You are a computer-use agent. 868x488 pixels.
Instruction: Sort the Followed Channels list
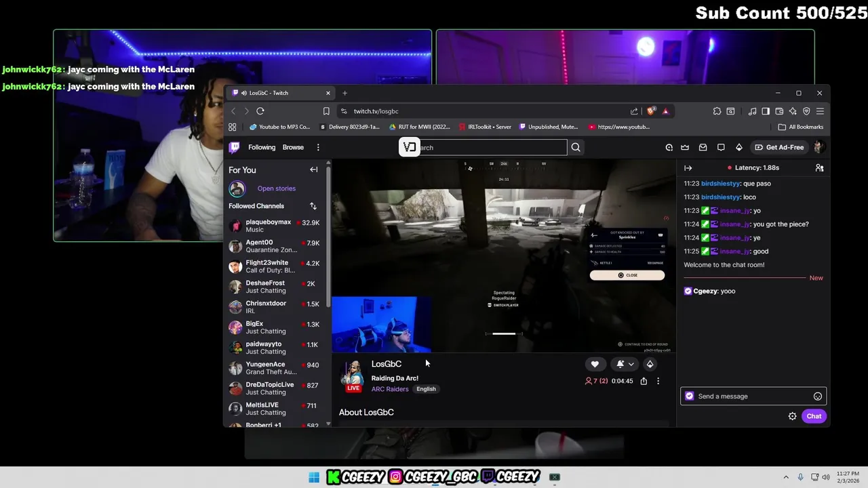coord(313,206)
